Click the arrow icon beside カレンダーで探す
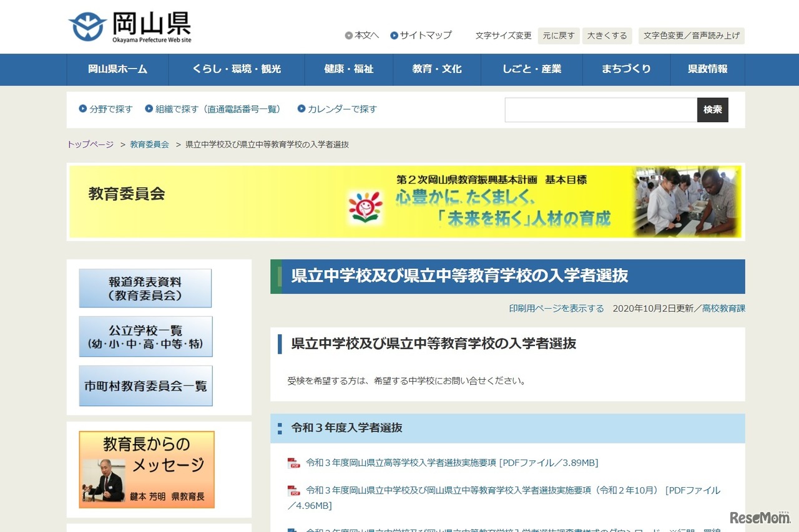 tap(301, 109)
